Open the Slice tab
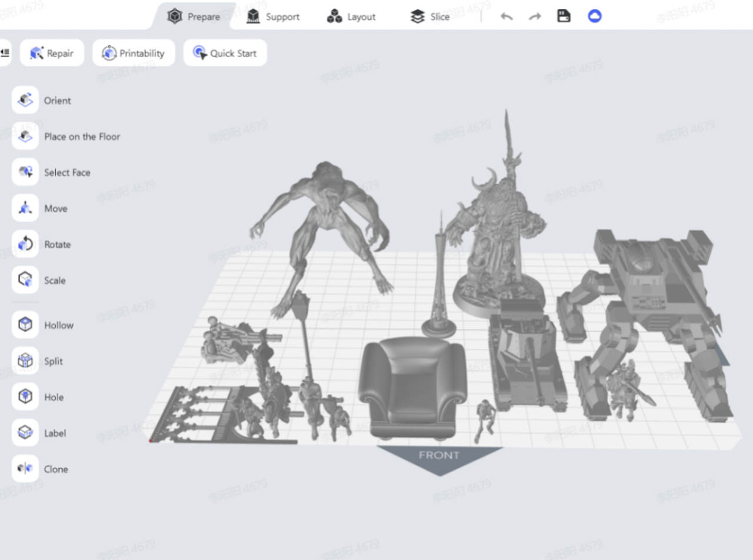753x560 pixels. click(430, 16)
